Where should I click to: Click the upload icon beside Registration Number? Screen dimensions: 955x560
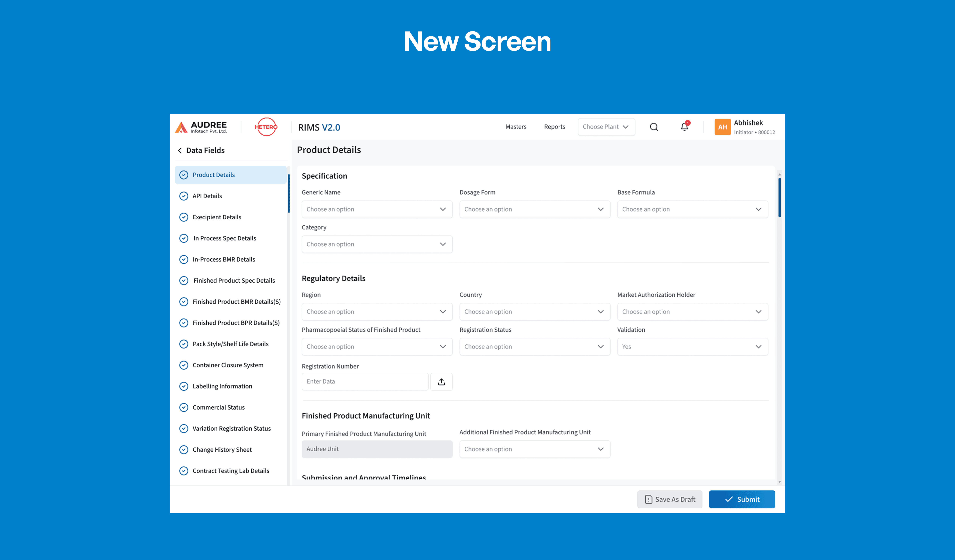(441, 382)
